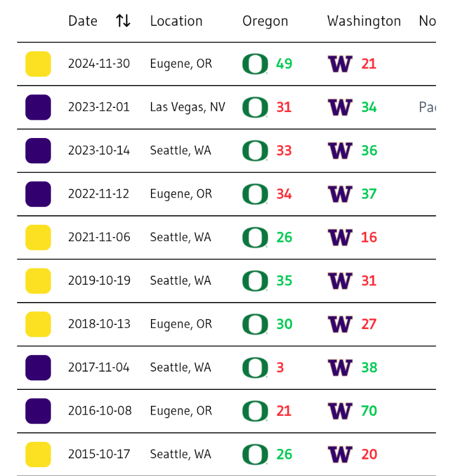Click Oregon logo in 2017-11-04 row
Image resolution: width=453 pixels, height=476 pixels.
pyautogui.click(x=255, y=367)
